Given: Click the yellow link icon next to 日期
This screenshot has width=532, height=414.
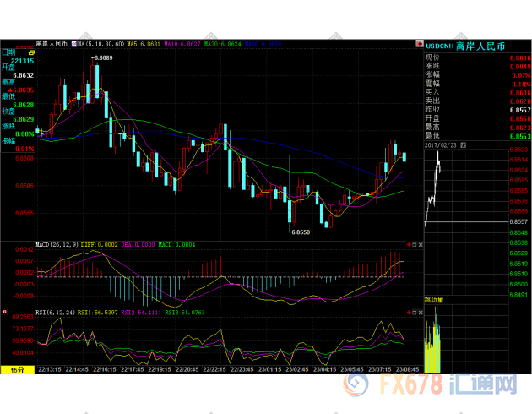Looking at the screenshot, I should tap(31, 52).
